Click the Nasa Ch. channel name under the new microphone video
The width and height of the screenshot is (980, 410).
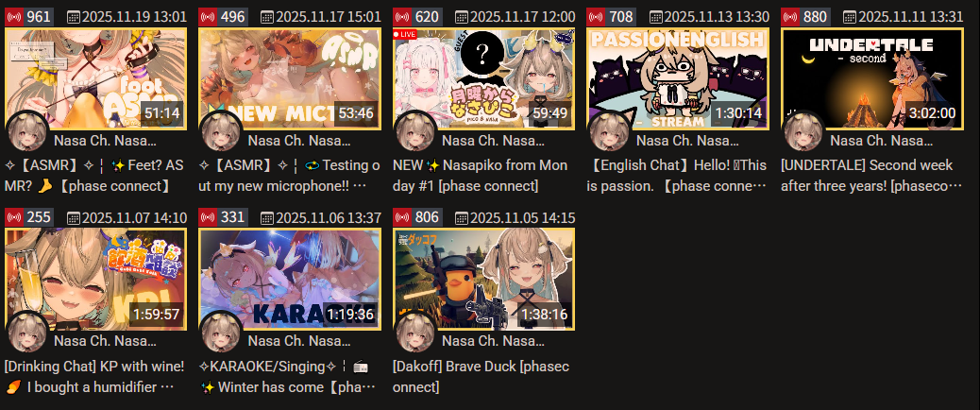tap(299, 140)
